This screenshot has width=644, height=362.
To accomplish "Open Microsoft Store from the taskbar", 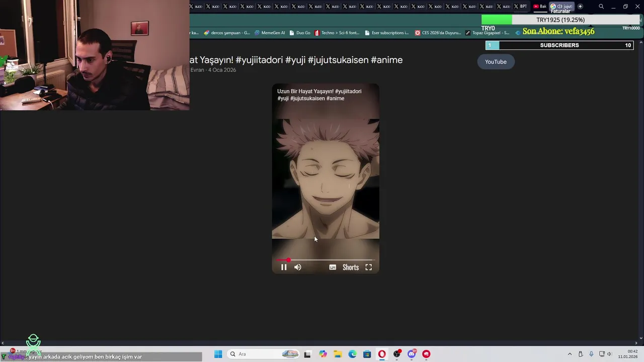I will tap(367, 354).
